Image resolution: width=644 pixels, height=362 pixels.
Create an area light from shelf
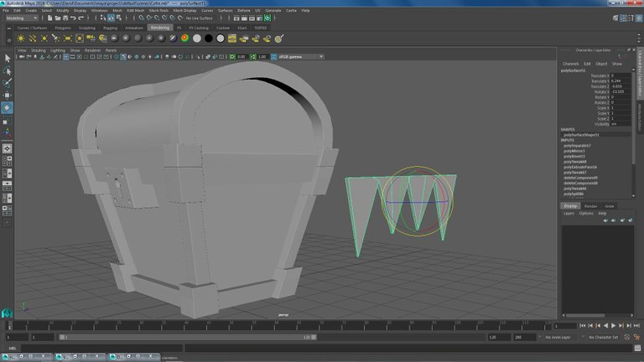(x=68, y=39)
